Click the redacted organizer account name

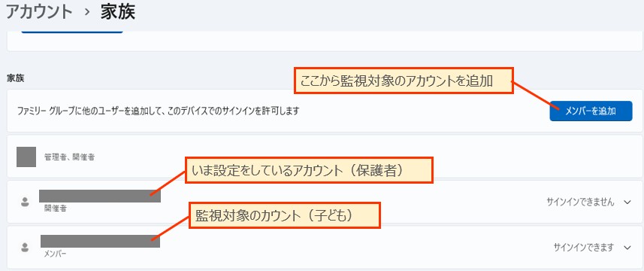coord(100,196)
